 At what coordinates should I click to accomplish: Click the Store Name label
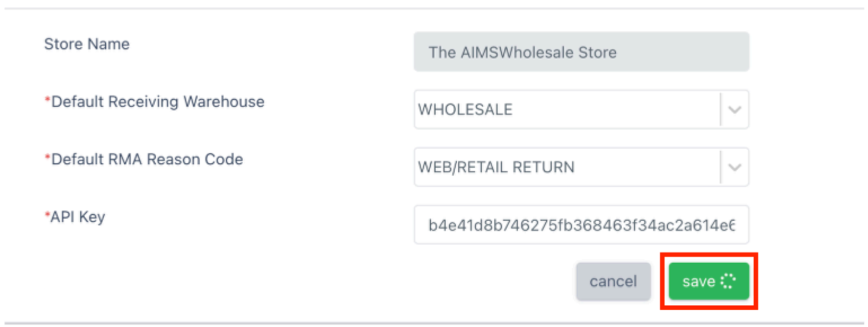(x=87, y=44)
